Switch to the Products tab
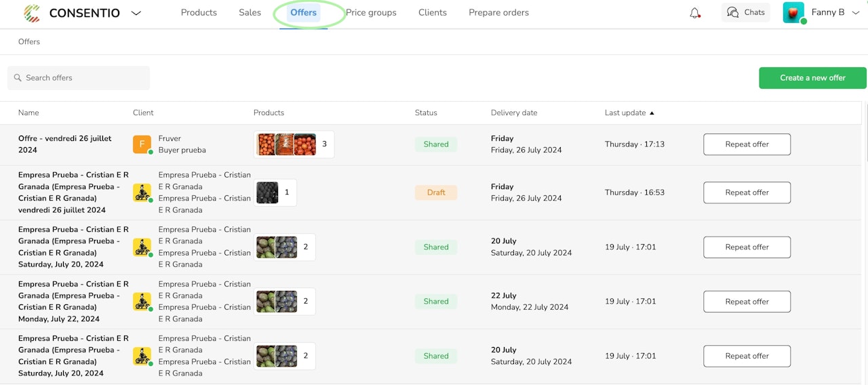This screenshot has width=868, height=385. pos(199,13)
